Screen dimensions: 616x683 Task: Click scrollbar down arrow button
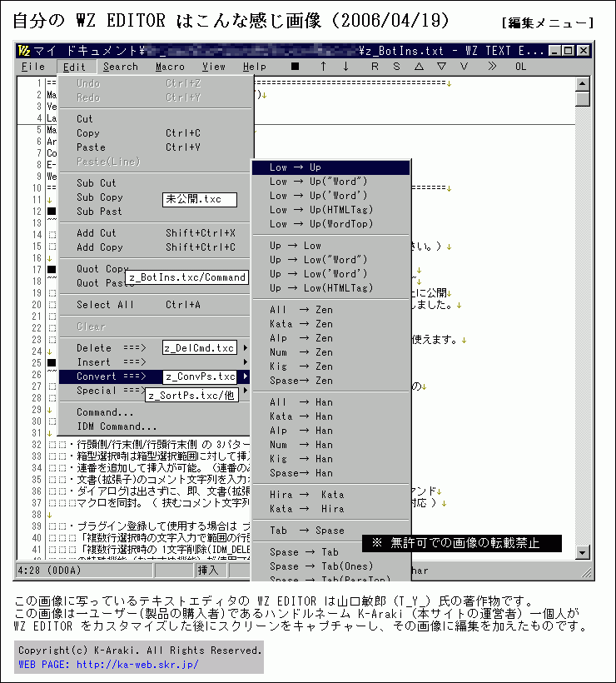(583, 552)
